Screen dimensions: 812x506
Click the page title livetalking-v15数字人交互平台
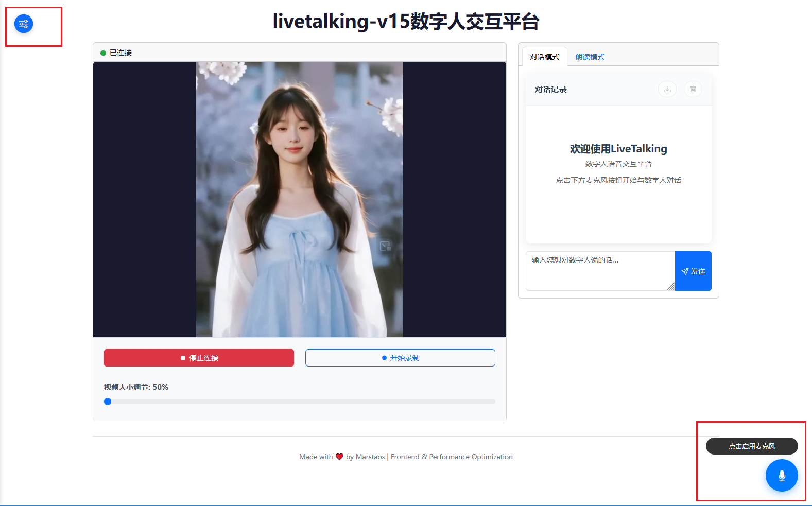click(406, 22)
